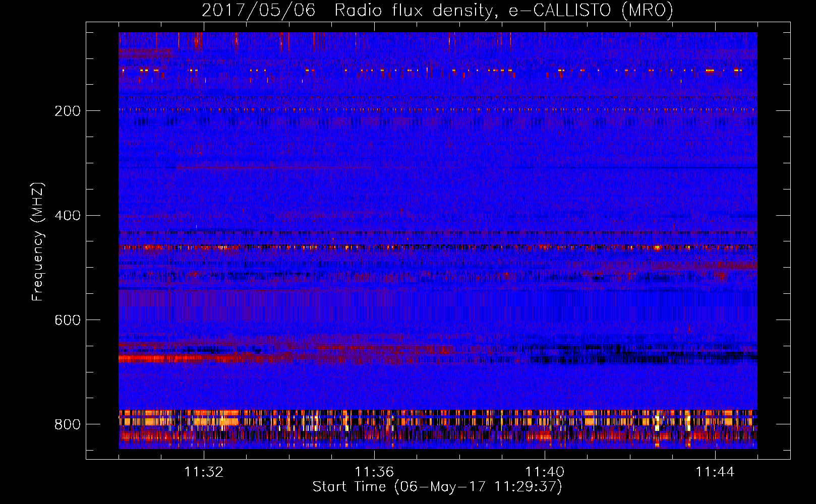Click the 'Frequency (MHZ)' axis label
Viewport: 816px width, 504px height.
pos(38,241)
